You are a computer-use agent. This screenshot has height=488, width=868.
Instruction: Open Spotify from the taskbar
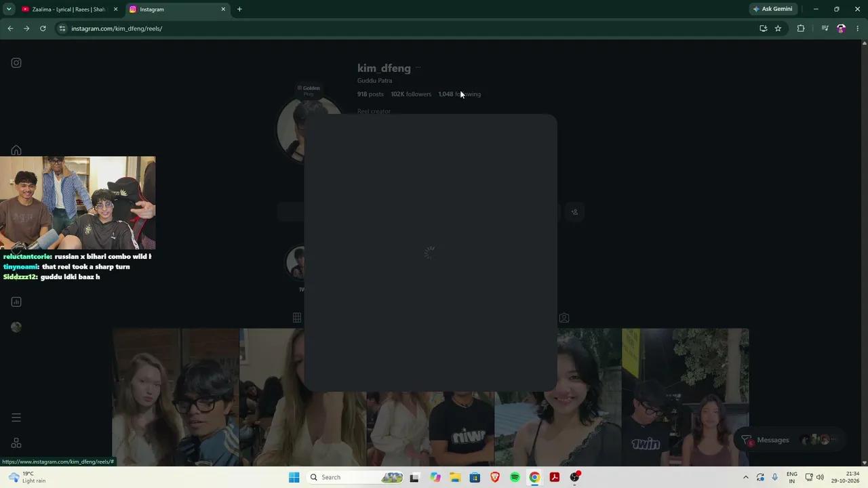(515, 477)
